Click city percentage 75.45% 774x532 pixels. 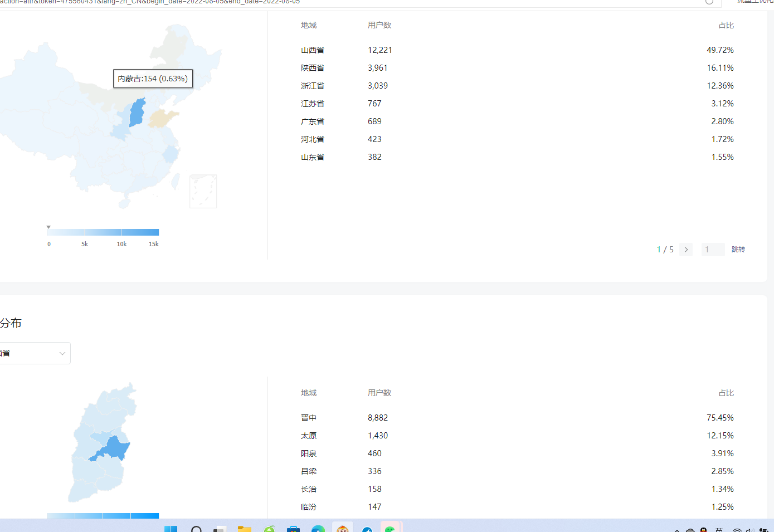click(x=720, y=418)
